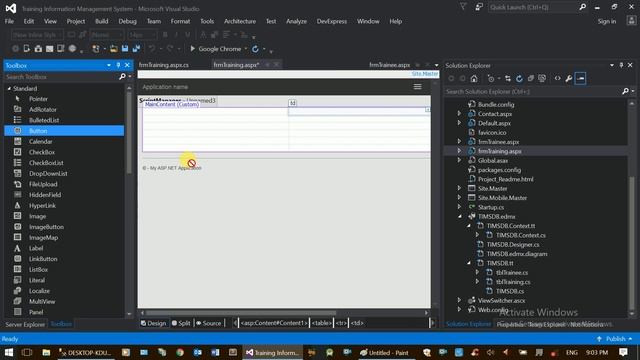Click the designer horizontal scrollbar
Image resolution: width=640 pixels, height=360 pixels.
[241, 313]
